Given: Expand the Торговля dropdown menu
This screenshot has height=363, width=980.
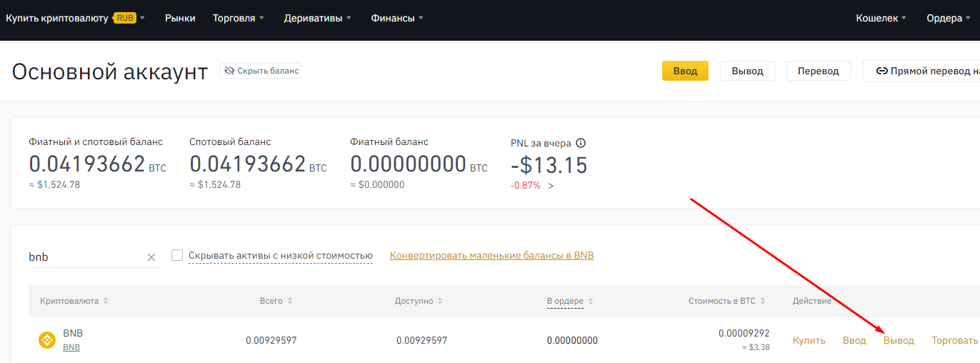Looking at the screenshot, I should point(239,18).
